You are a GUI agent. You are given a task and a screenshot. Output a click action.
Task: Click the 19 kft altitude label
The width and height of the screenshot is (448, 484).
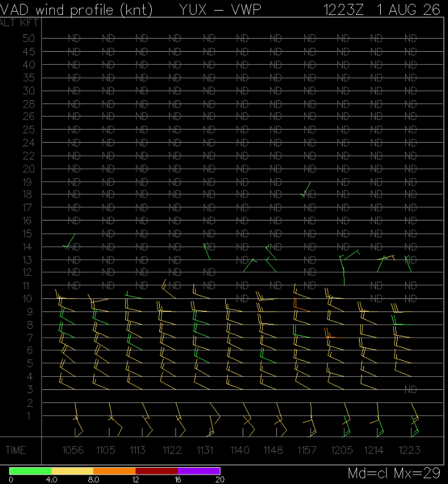pos(27,182)
